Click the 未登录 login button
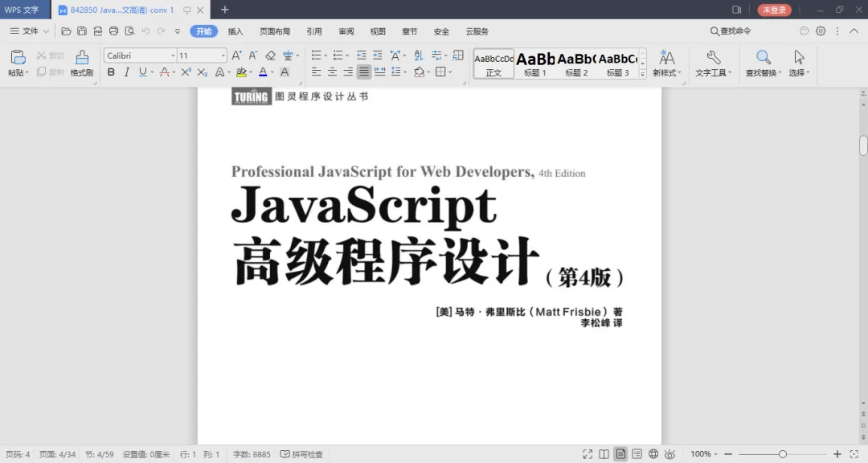Viewport: 868px width, 463px height. point(774,10)
